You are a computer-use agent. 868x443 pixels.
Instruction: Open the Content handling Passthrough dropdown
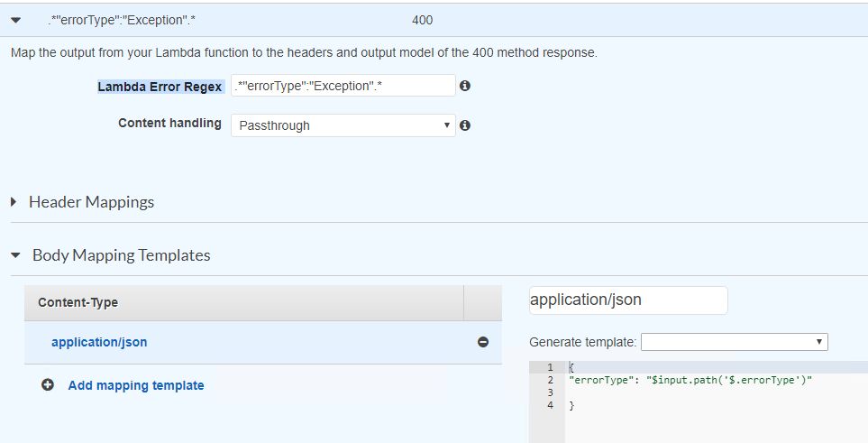[x=343, y=125]
